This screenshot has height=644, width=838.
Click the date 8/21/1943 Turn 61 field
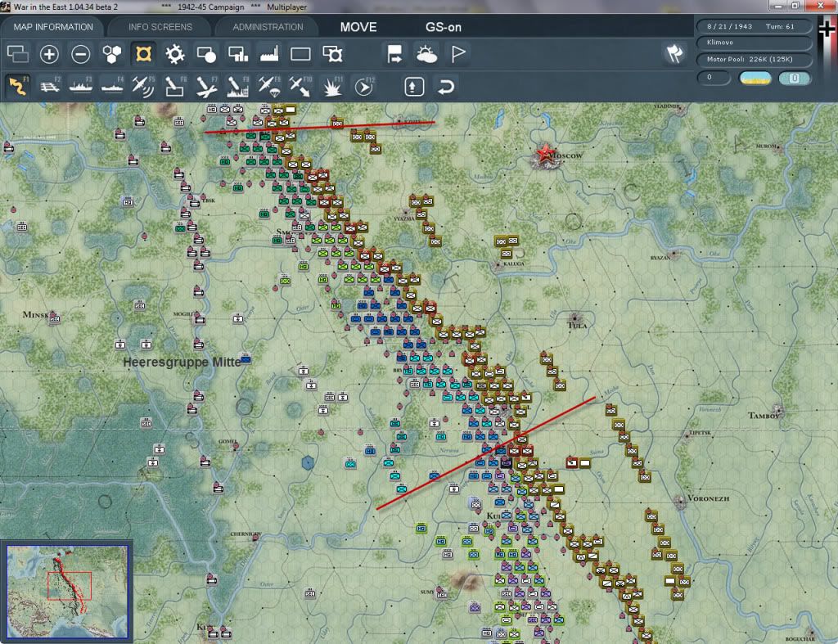(754, 26)
